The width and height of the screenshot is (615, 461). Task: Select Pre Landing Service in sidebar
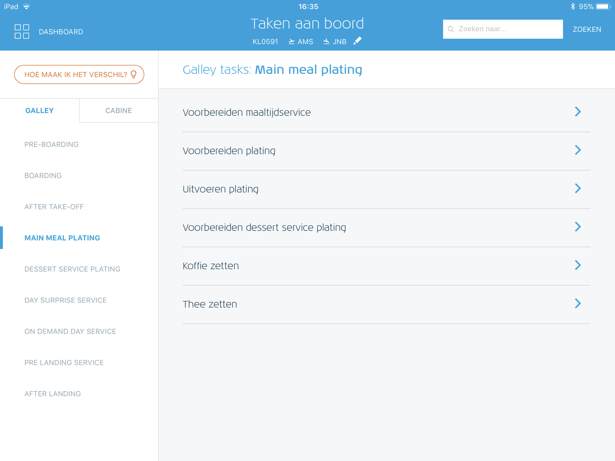click(64, 363)
